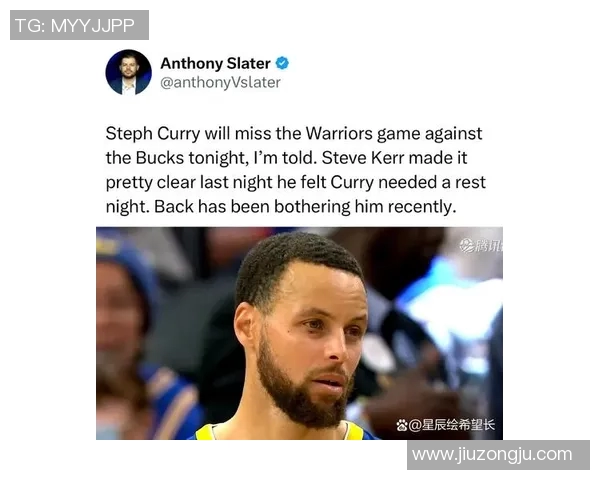The width and height of the screenshot is (600, 480).
Task: Open Anthony Slater's round profile avatar
Action: point(129,72)
